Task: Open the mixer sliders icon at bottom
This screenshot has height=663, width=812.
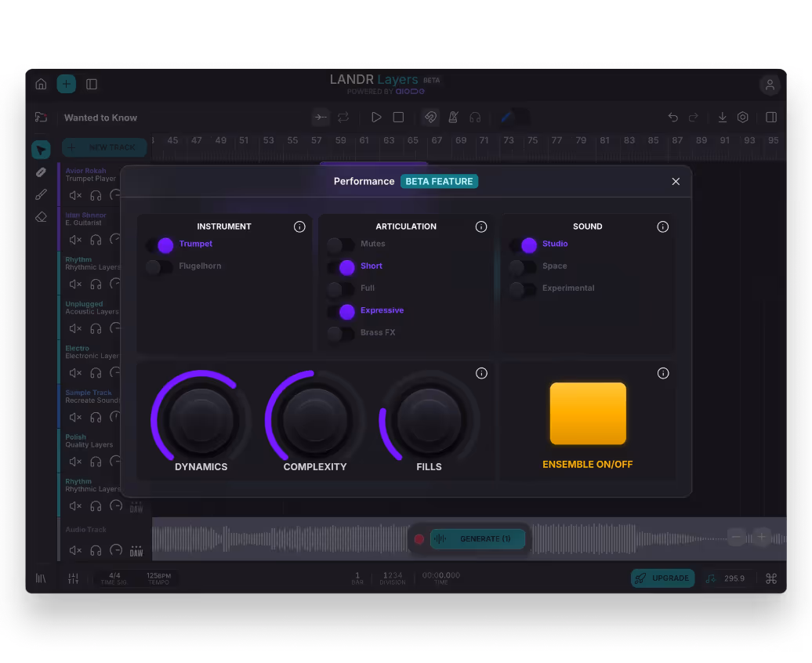Action: 73,578
